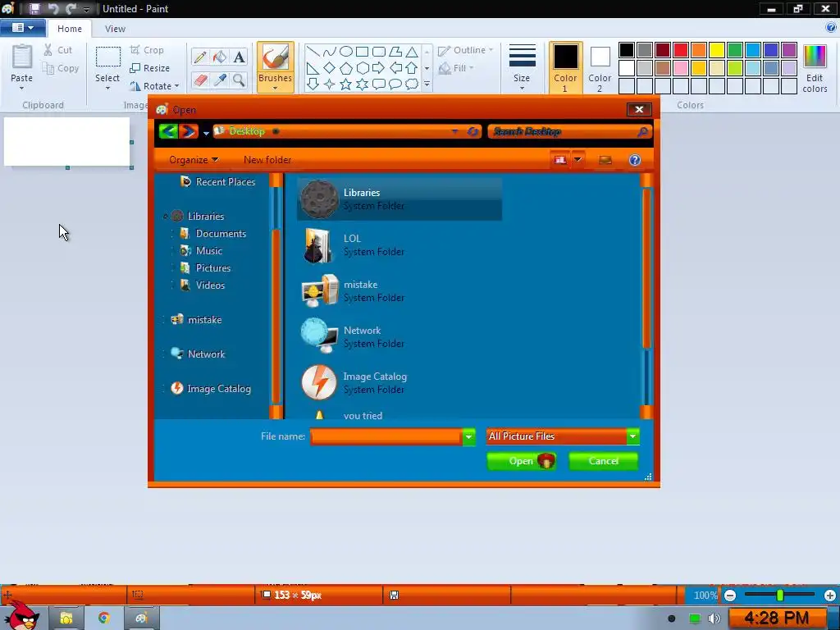Choose the Oval shape
This screenshot has width=840, height=630.
[x=346, y=52]
